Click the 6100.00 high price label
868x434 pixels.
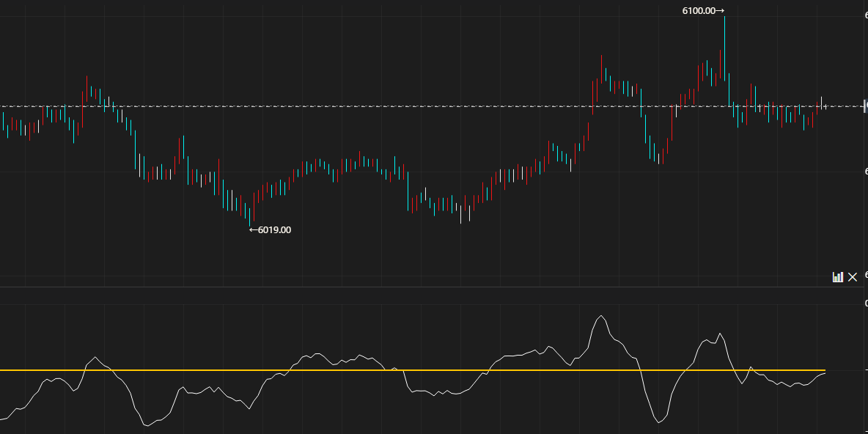699,10
